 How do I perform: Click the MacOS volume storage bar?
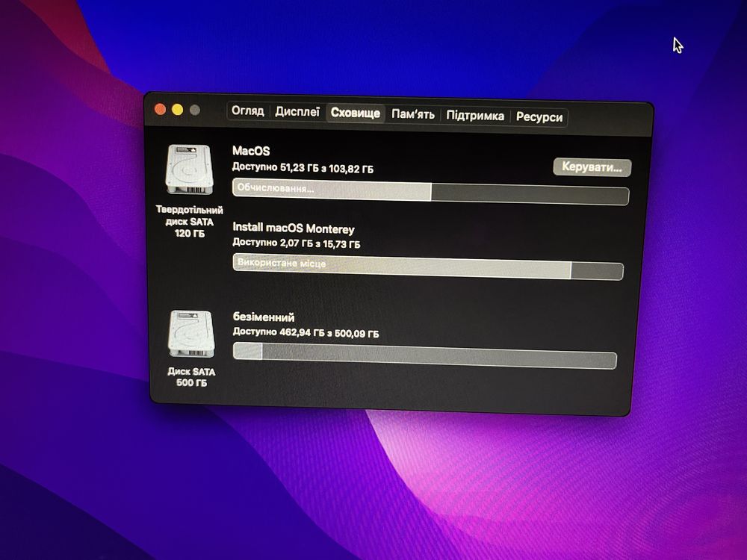[431, 192]
